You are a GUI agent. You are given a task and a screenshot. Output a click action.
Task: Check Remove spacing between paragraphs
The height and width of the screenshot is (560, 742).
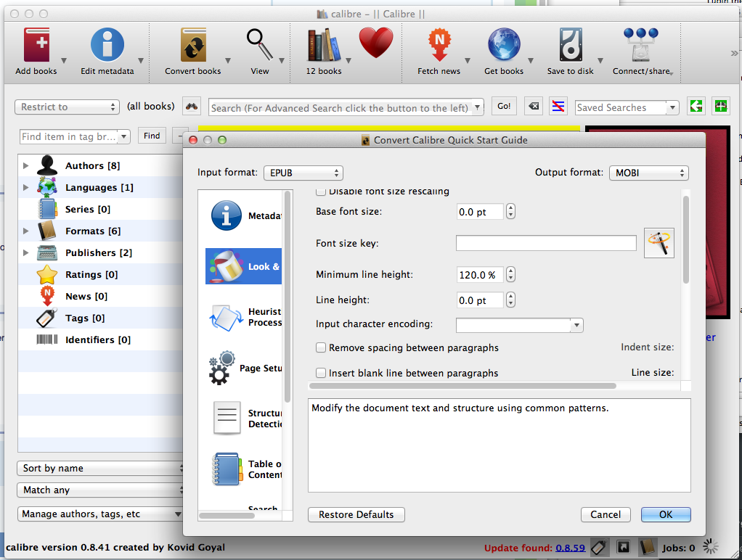[321, 347]
